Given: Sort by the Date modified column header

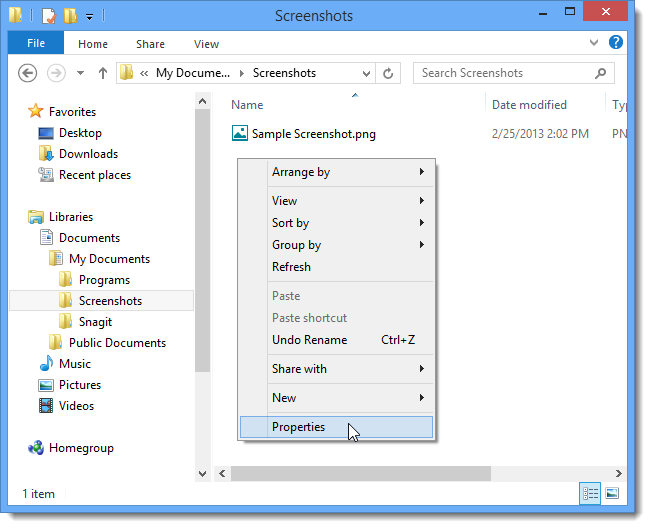Looking at the screenshot, I should click(x=529, y=105).
